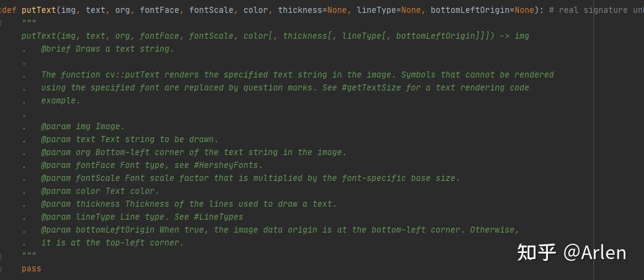Click bottomLeftOrigin=None in the function signature
This screenshot has height=280, width=644.
pos(483,10)
